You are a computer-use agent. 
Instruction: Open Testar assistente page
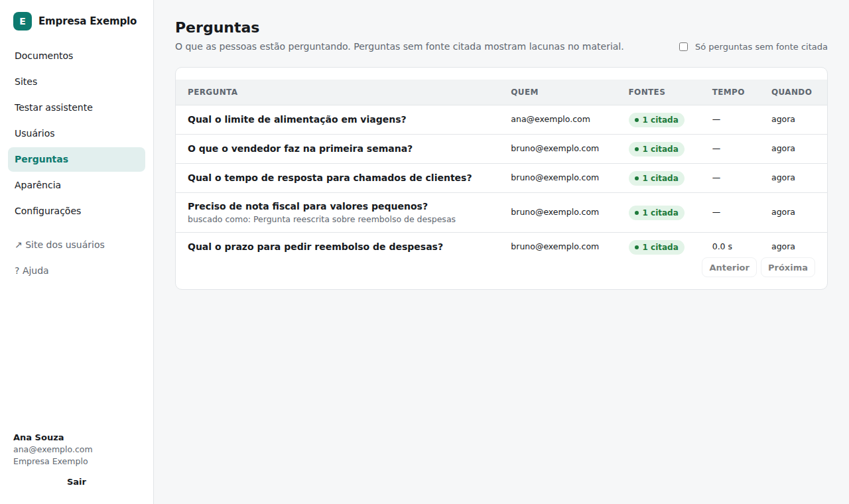click(x=76, y=107)
